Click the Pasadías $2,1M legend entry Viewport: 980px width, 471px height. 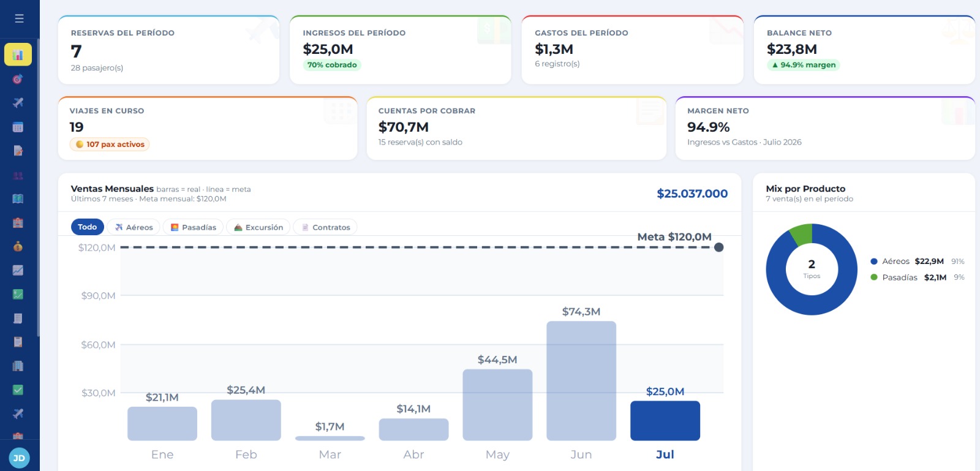pyautogui.click(x=918, y=277)
